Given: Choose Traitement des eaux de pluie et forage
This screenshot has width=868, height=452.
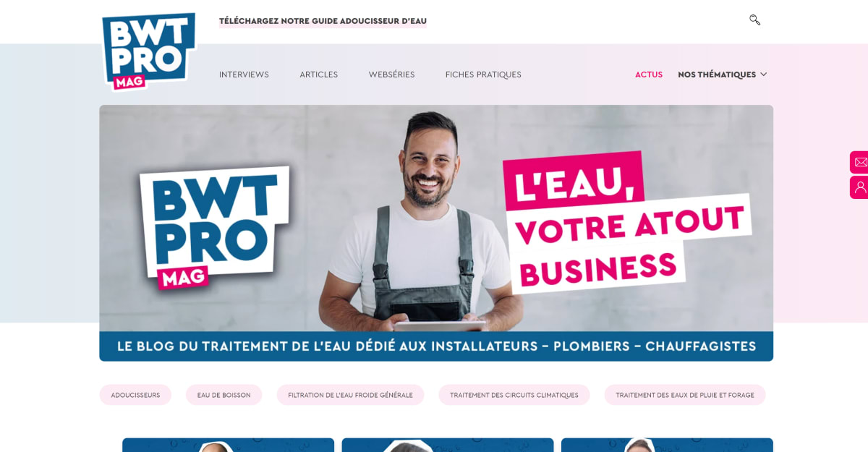Looking at the screenshot, I should 685,395.
